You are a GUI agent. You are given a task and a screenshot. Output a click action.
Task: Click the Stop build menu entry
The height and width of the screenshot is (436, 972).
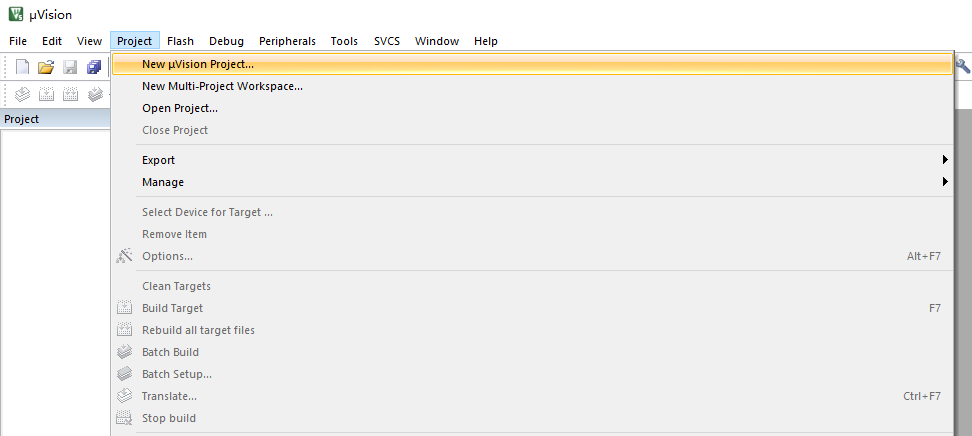532,418
